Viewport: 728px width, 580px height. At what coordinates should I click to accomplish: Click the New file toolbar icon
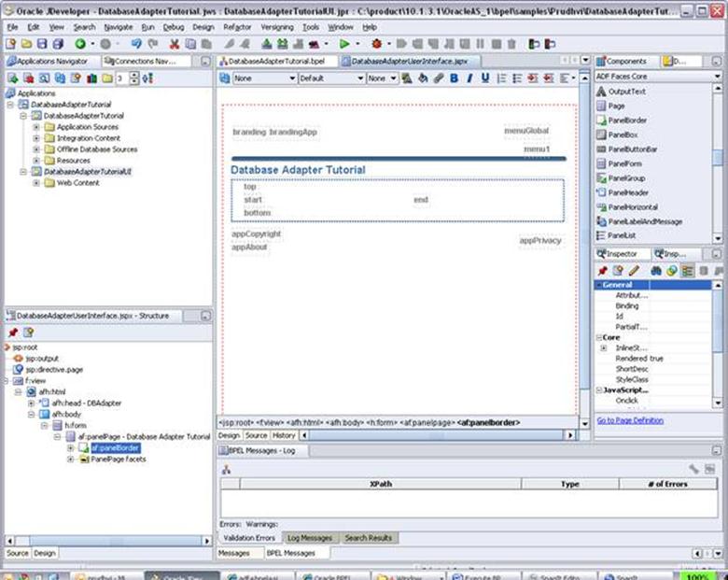[x=10, y=44]
